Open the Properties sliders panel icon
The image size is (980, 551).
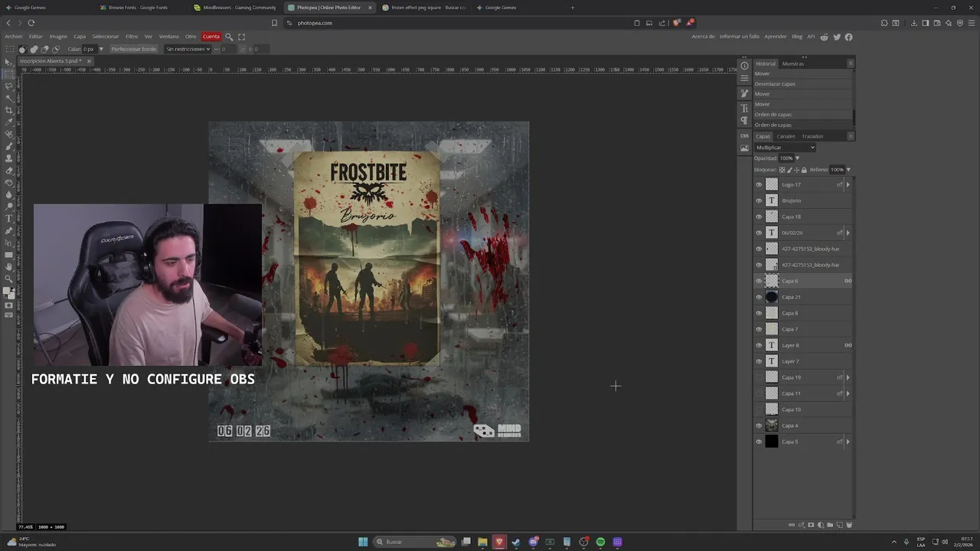[x=744, y=78]
